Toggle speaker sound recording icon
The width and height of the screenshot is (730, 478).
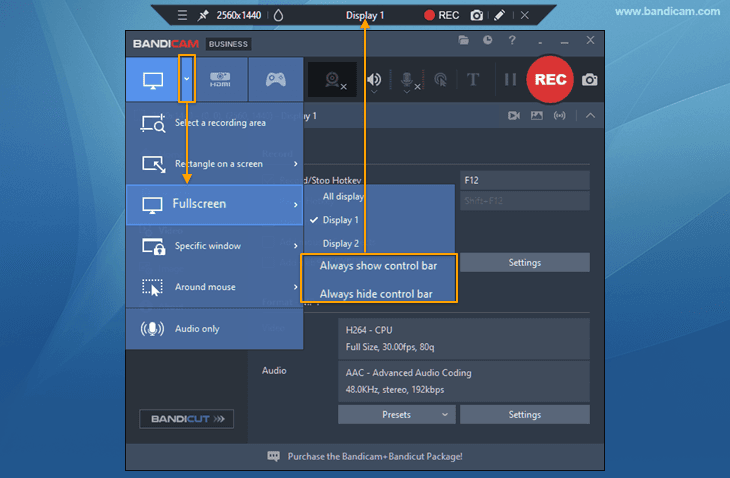[374, 79]
